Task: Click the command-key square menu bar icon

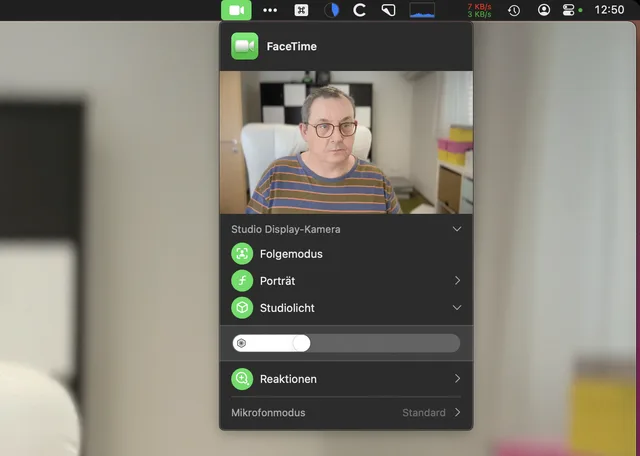Action: tap(301, 10)
